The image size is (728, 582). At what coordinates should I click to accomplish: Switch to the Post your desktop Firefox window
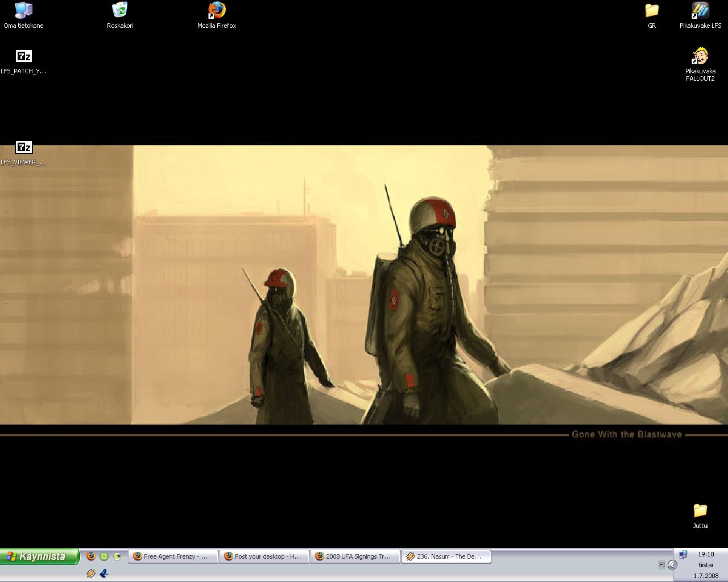pyautogui.click(x=264, y=556)
